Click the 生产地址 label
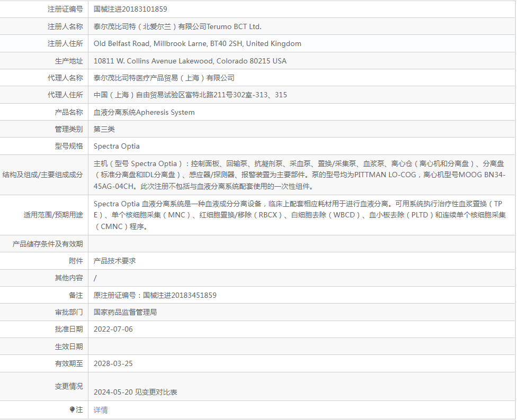519x420 pixels. (69, 61)
